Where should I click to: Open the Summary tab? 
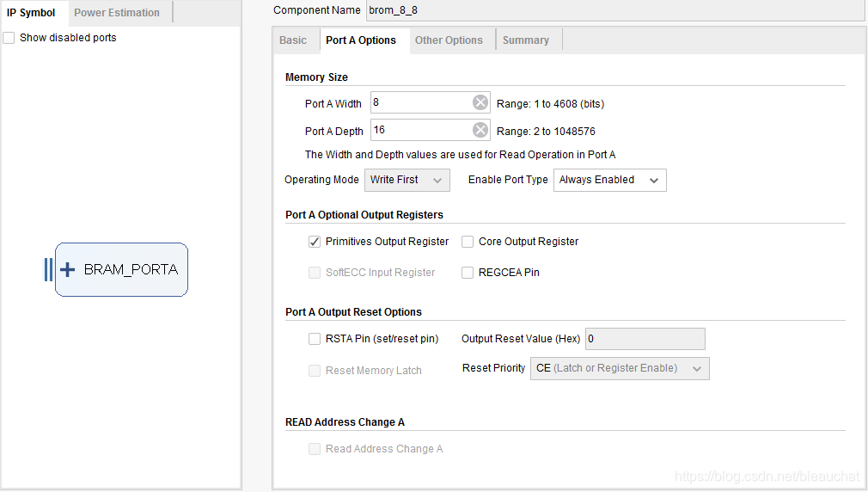coord(526,40)
